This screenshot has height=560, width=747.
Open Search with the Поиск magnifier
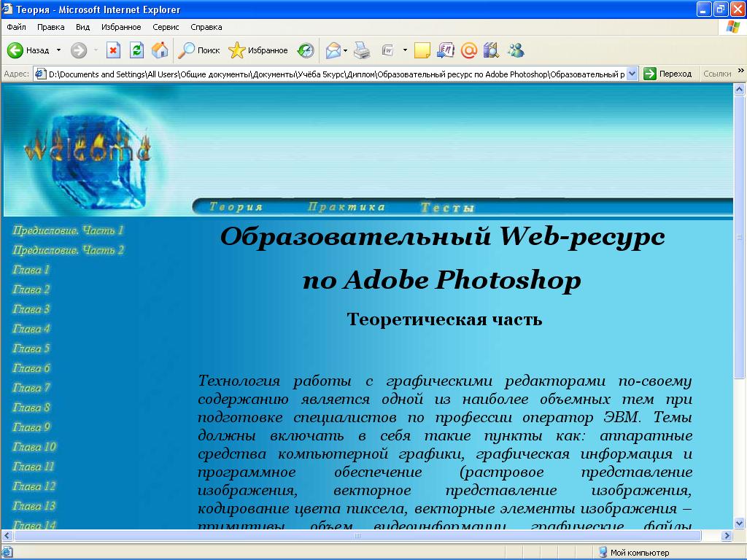pyautogui.click(x=198, y=50)
